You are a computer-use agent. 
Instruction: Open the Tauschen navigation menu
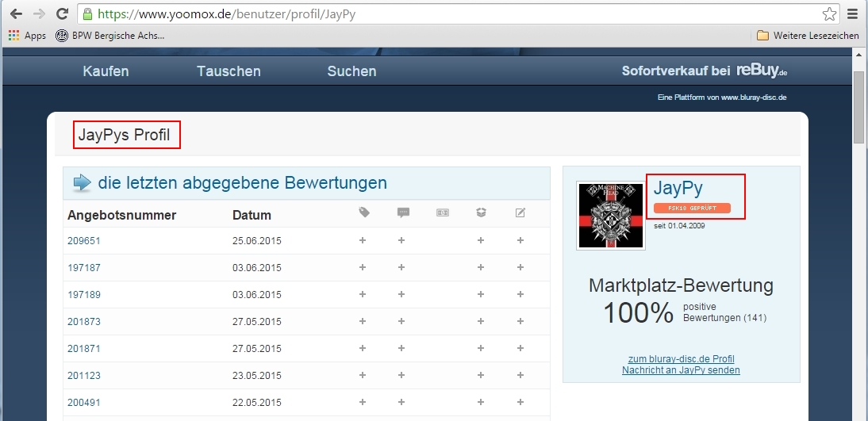pos(229,71)
